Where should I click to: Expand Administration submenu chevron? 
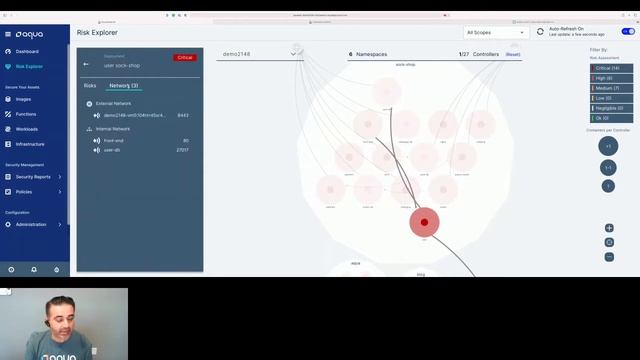point(60,224)
